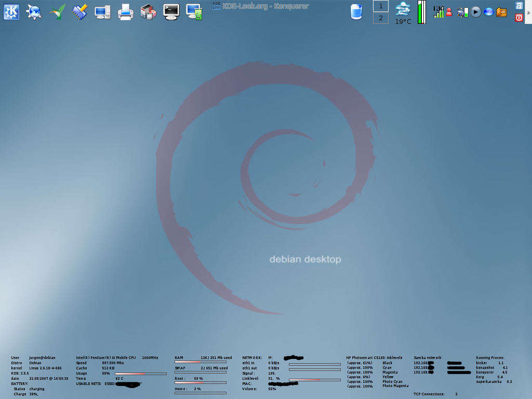Click the date text 21:05:2007 @ 16:50:38
Screen dimensions: 532x399
click(48, 378)
